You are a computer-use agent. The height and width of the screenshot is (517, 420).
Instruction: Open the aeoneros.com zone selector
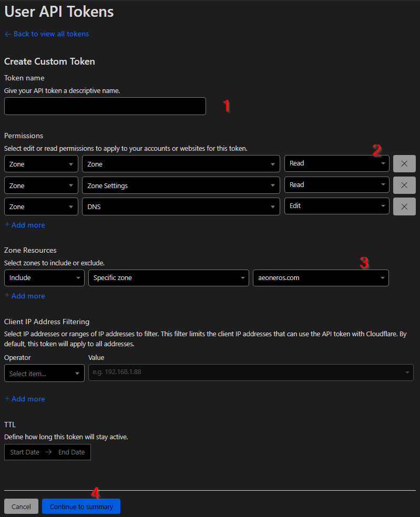click(x=321, y=278)
